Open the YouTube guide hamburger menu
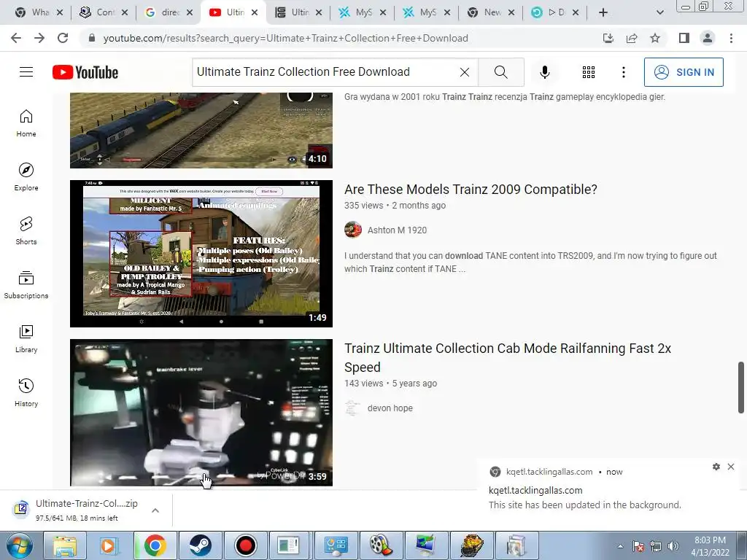 click(x=26, y=72)
